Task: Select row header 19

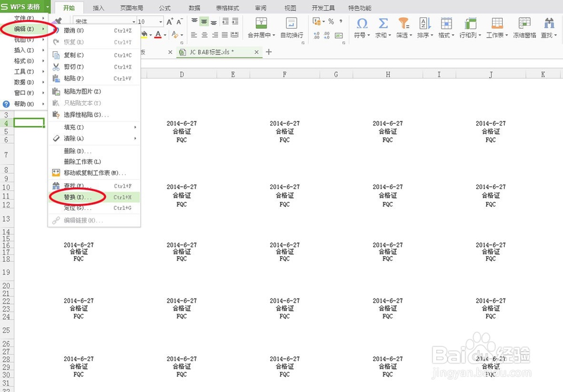Action: tap(6, 272)
